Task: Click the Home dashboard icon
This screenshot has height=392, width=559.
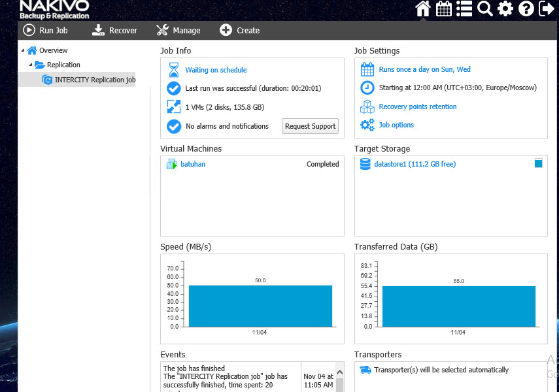Action: click(423, 8)
